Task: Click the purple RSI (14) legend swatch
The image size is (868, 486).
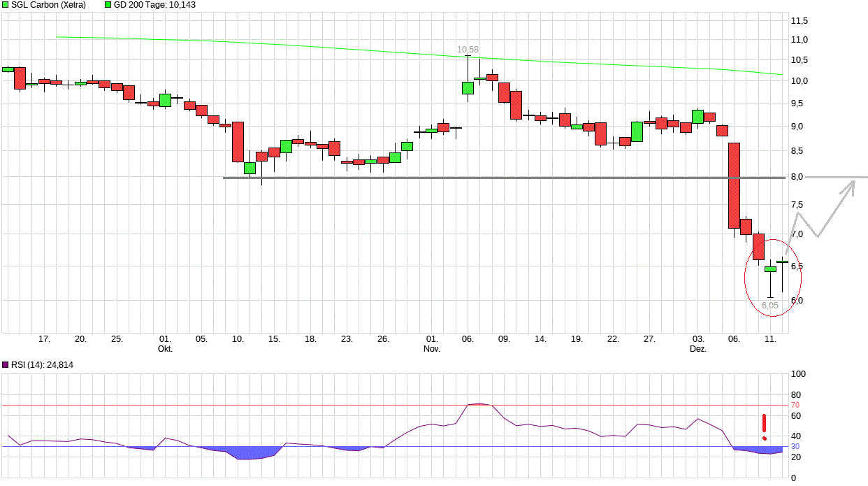Action: coord(5,364)
